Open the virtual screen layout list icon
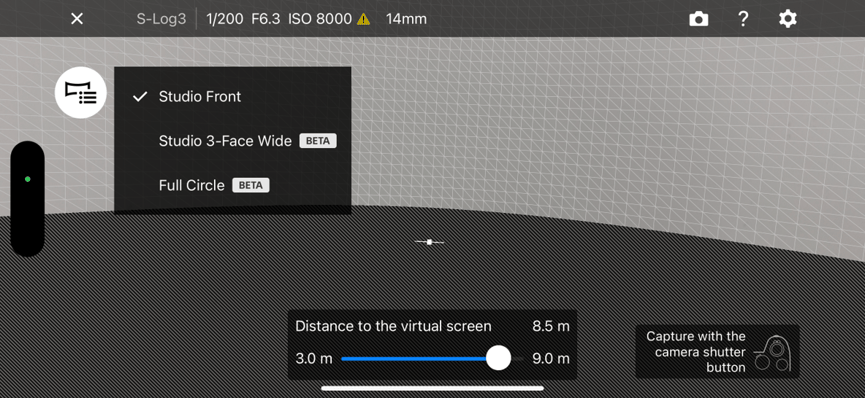 tap(81, 93)
